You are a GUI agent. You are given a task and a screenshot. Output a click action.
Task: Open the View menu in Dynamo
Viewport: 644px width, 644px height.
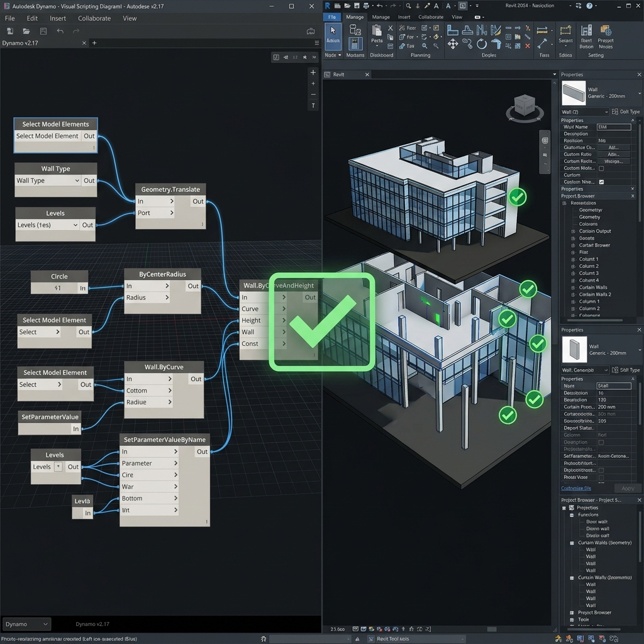pos(130,18)
